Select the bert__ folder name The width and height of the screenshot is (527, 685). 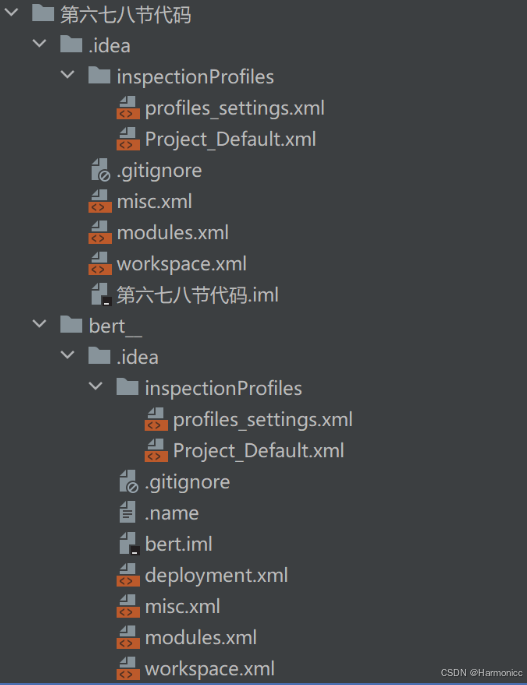coord(115,326)
